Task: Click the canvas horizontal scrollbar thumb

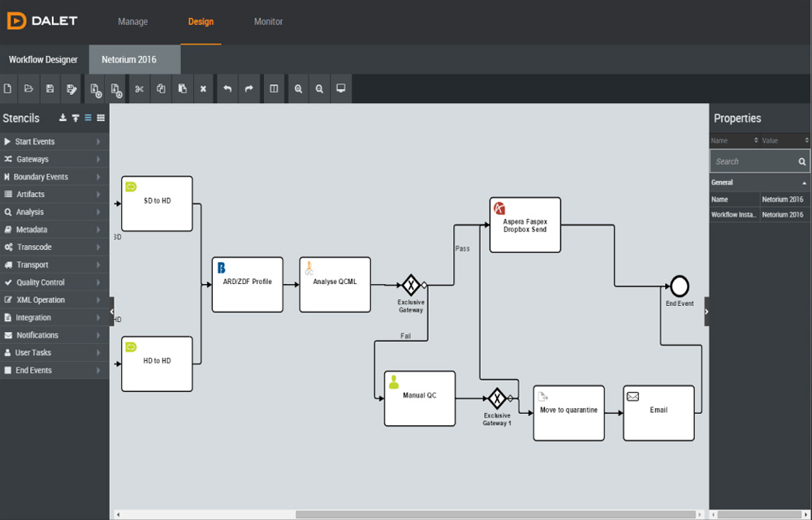Action: click(x=495, y=514)
